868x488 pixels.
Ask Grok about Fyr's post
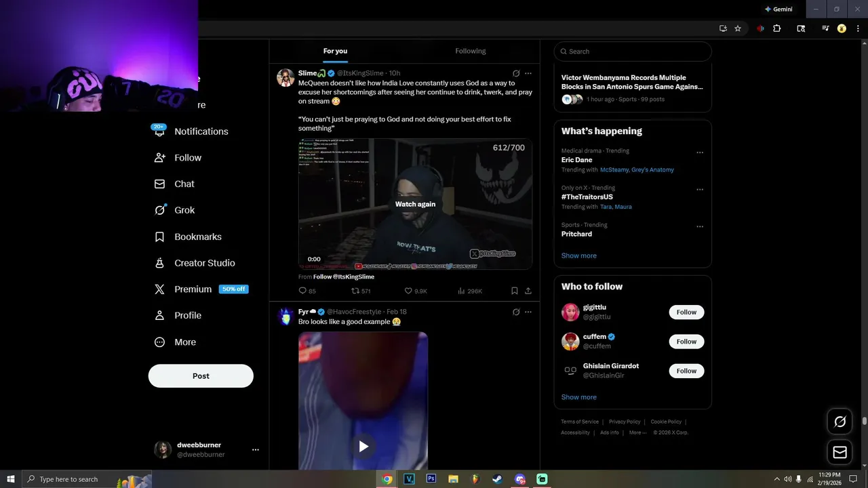[516, 312]
